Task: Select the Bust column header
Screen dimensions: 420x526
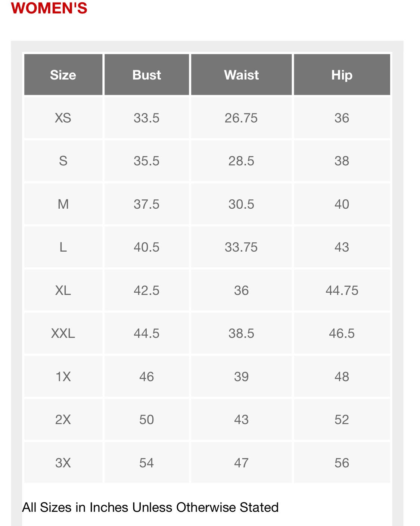Action: click(147, 75)
